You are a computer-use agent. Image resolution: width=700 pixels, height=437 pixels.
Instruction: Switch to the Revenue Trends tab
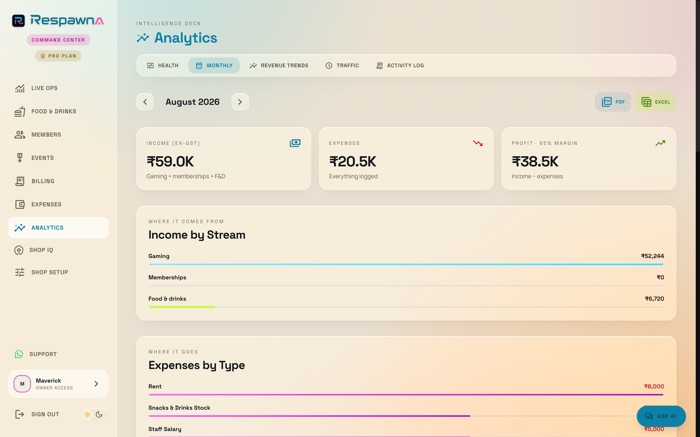(279, 66)
